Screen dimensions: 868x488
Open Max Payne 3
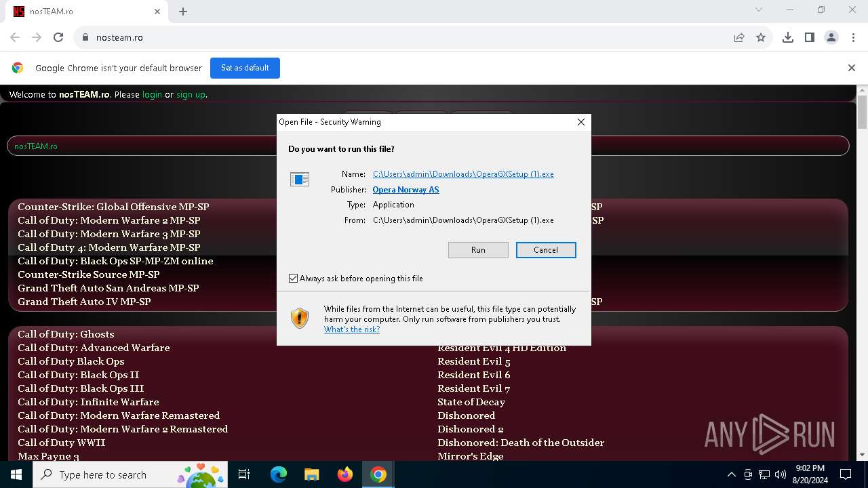(48, 456)
